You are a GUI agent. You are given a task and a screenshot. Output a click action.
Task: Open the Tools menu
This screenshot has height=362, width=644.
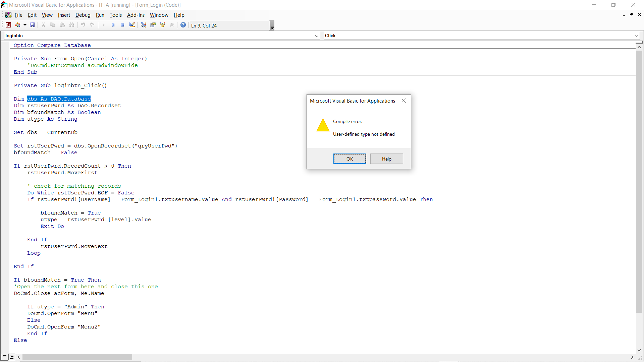coord(116,15)
